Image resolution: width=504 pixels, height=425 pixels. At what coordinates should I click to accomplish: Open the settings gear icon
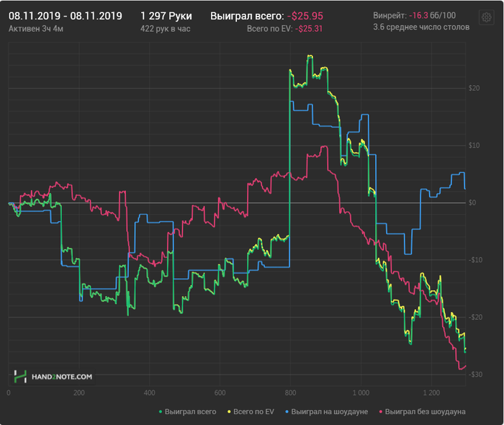click(486, 17)
